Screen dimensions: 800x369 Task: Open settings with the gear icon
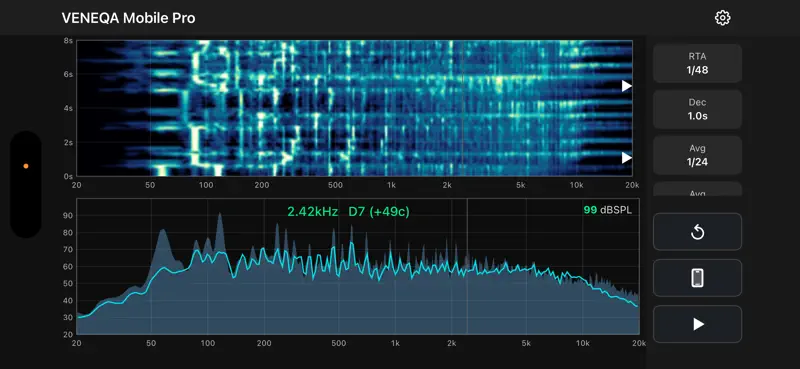coord(722,18)
